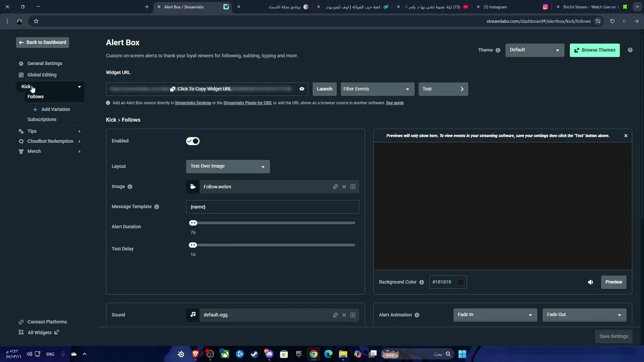This screenshot has width=644, height=362.
Task: Collapse the Kick section arrow
Action: click(x=79, y=87)
